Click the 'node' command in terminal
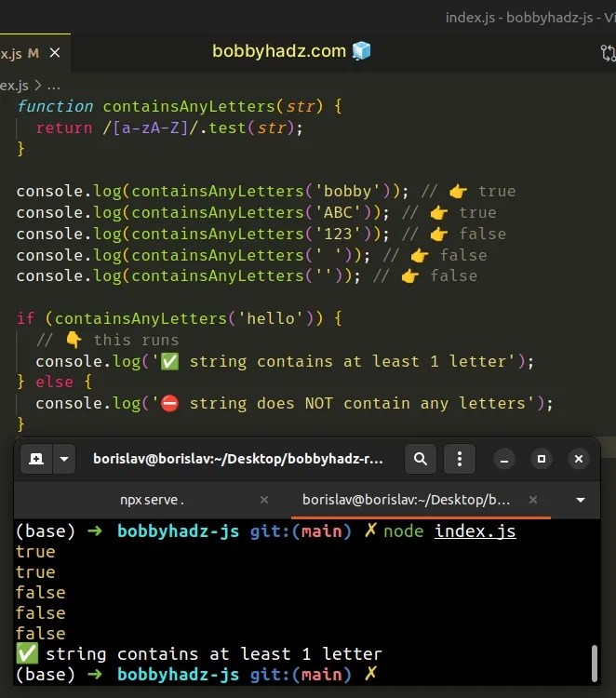616x698 pixels. pyautogui.click(x=403, y=531)
